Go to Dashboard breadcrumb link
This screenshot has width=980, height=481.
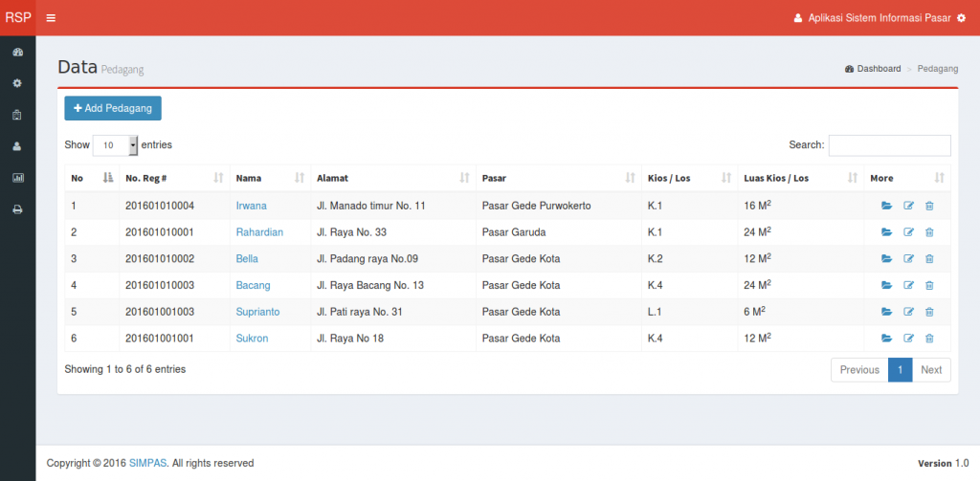[878, 69]
